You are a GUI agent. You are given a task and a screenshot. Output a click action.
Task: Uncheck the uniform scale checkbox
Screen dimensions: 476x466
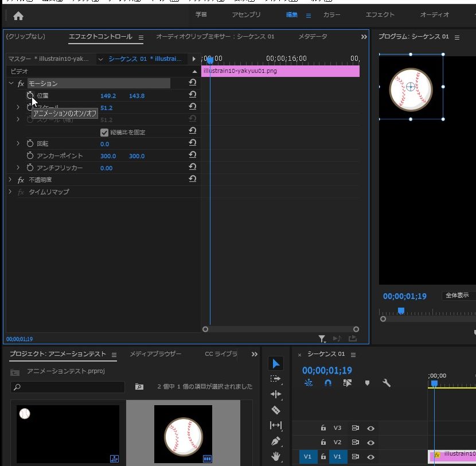tap(104, 132)
